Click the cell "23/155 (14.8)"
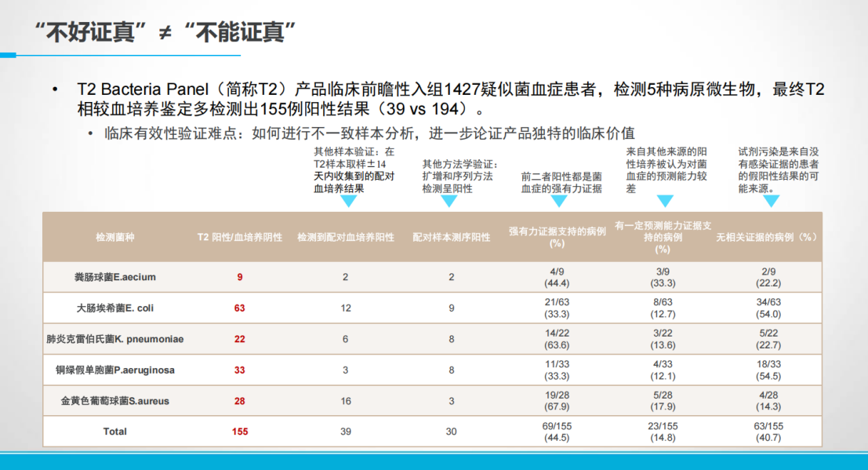The image size is (868, 470). pos(663,432)
